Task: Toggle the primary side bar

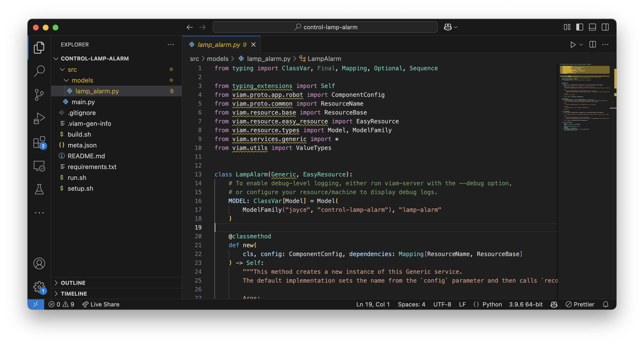Action: (579, 27)
